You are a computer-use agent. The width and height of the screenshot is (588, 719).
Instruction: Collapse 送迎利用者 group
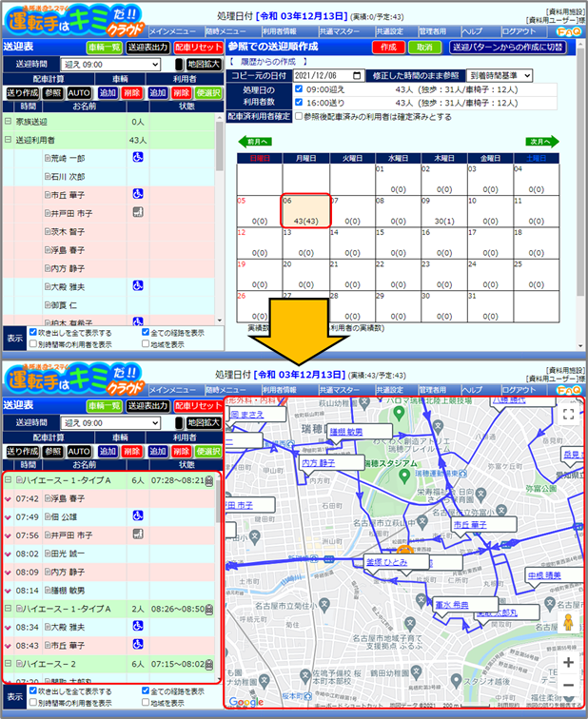pyautogui.click(x=8, y=140)
